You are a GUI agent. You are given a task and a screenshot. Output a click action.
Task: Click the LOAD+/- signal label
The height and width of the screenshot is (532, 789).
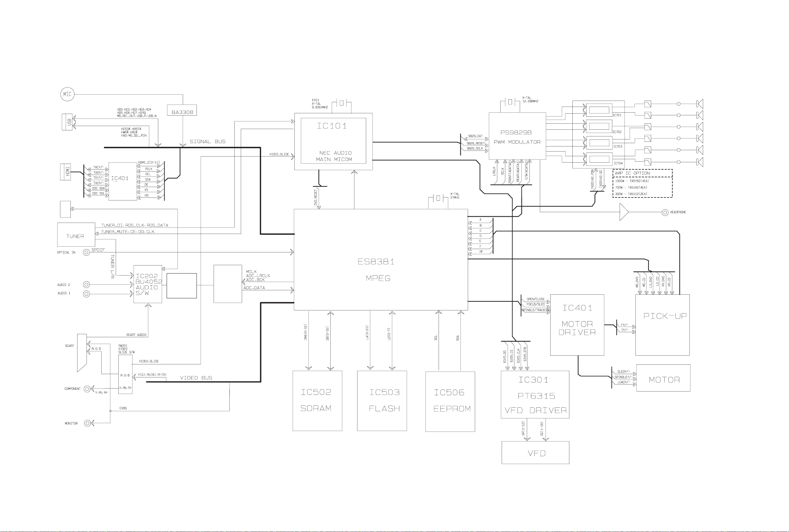[x=623, y=382]
